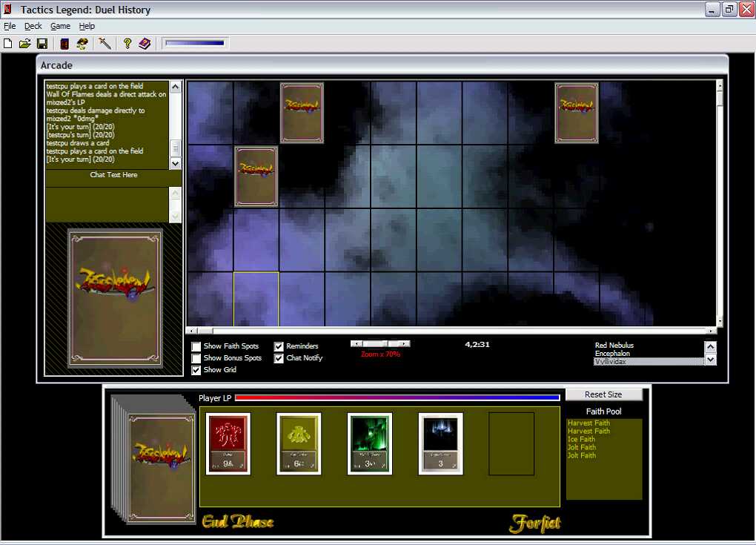The width and height of the screenshot is (756, 545).
Task: Click the End Phase text button
Action: [x=237, y=522]
